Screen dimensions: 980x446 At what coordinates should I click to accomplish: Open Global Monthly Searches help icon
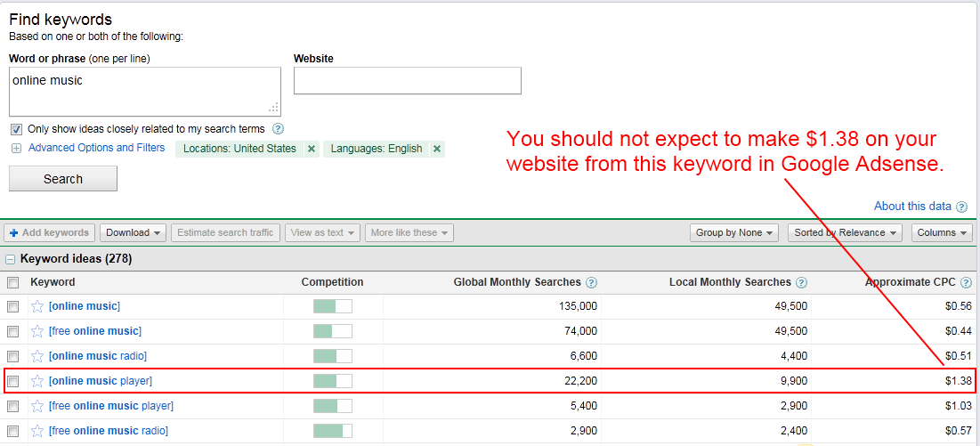(x=591, y=282)
